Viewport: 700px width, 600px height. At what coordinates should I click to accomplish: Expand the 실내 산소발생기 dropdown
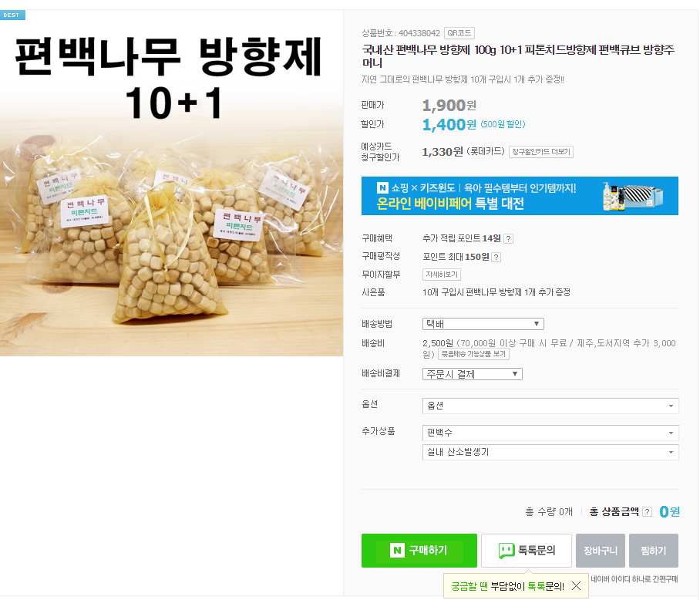coord(550,452)
